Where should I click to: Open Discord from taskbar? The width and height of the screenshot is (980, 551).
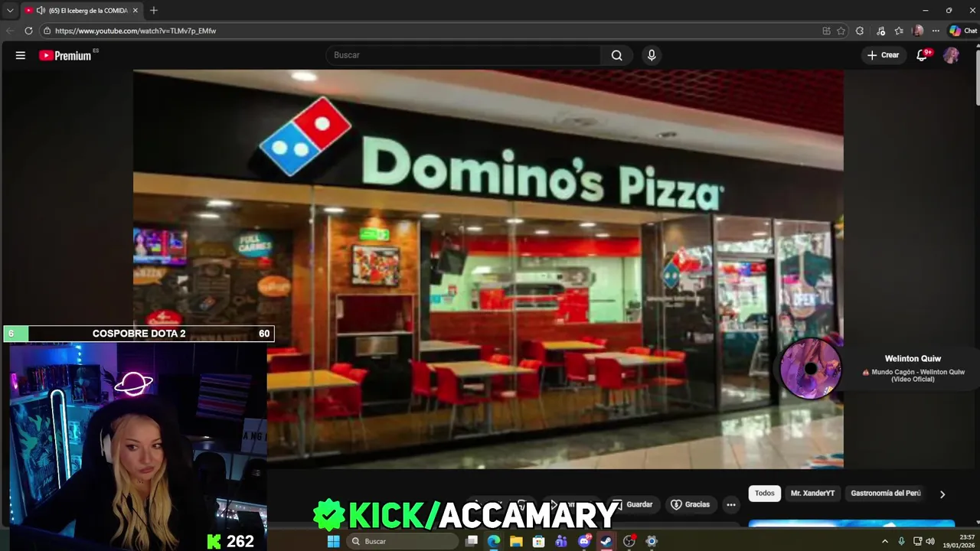[584, 541]
